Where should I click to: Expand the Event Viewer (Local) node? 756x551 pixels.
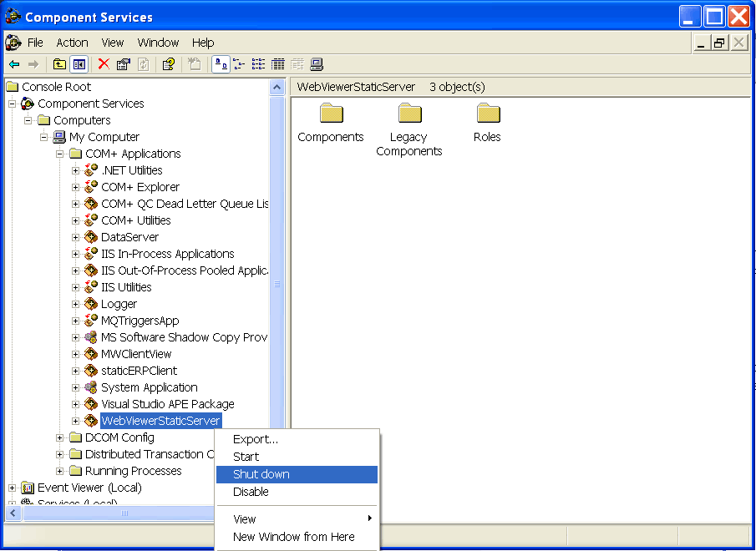point(12,488)
